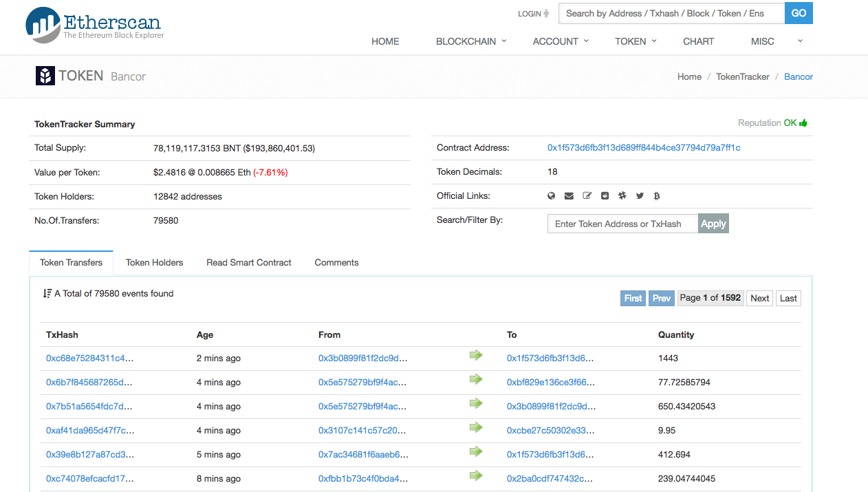Go to Next page of transfers
The width and height of the screenshot is (868, 492).
point(759,298)
